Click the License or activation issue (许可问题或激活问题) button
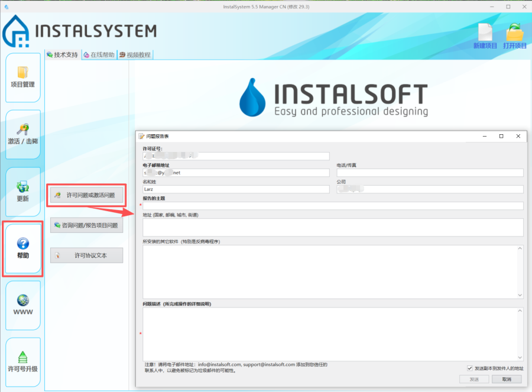532x392 pixels. tap(86, 195)
